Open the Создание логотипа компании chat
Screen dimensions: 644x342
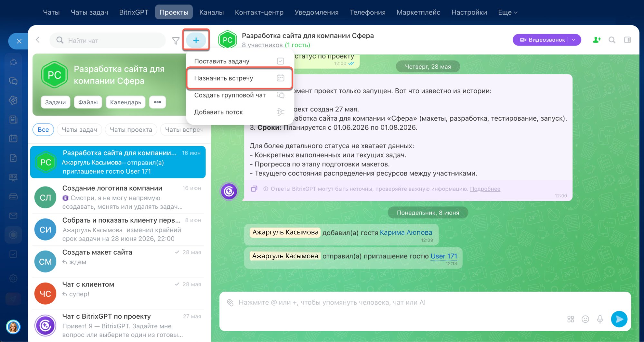[118, 197]
